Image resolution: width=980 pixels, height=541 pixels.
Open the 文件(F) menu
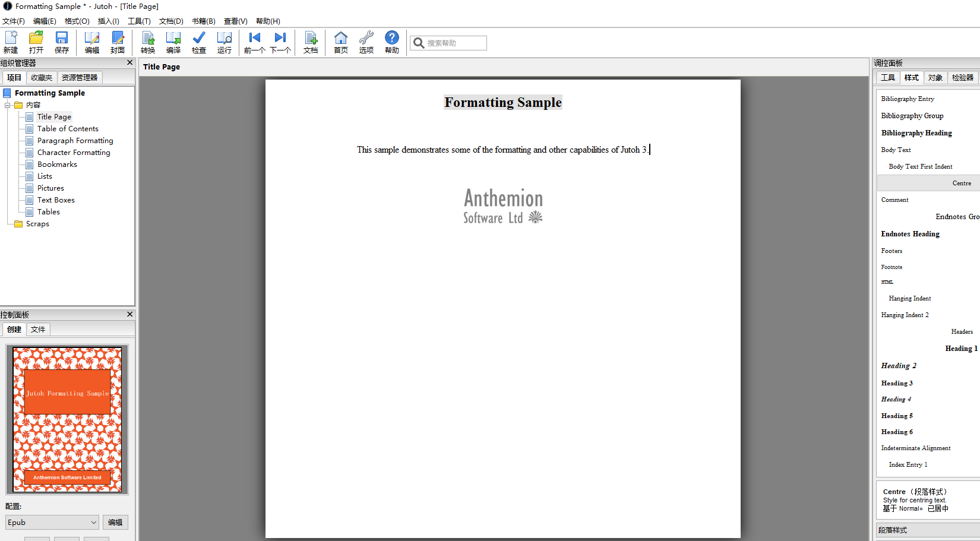[14, 21]
